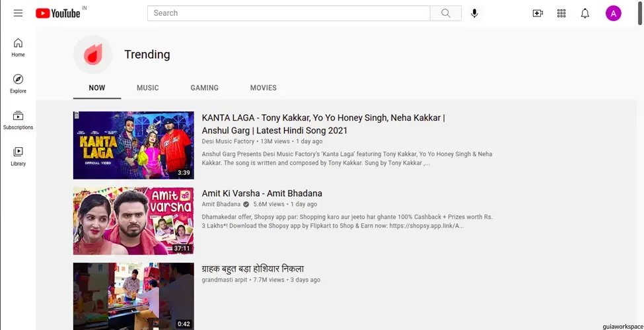Click the Trending page heading
644x330 pixels.
[x=147, y=55]
